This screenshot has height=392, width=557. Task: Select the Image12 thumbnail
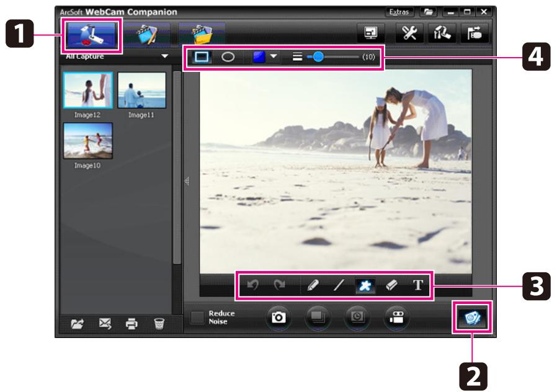[x=88, y=90]
